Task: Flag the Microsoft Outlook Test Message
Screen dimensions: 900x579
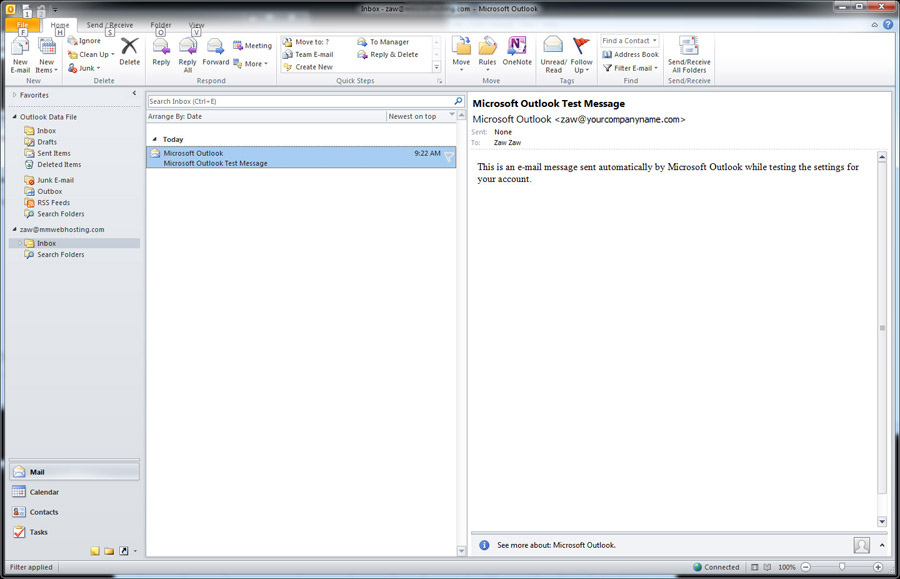Action: pos(449,157)
